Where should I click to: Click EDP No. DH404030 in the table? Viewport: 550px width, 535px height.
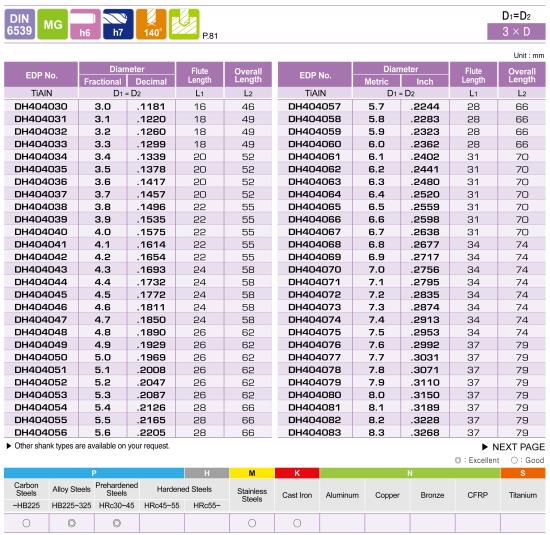(41, 106)
